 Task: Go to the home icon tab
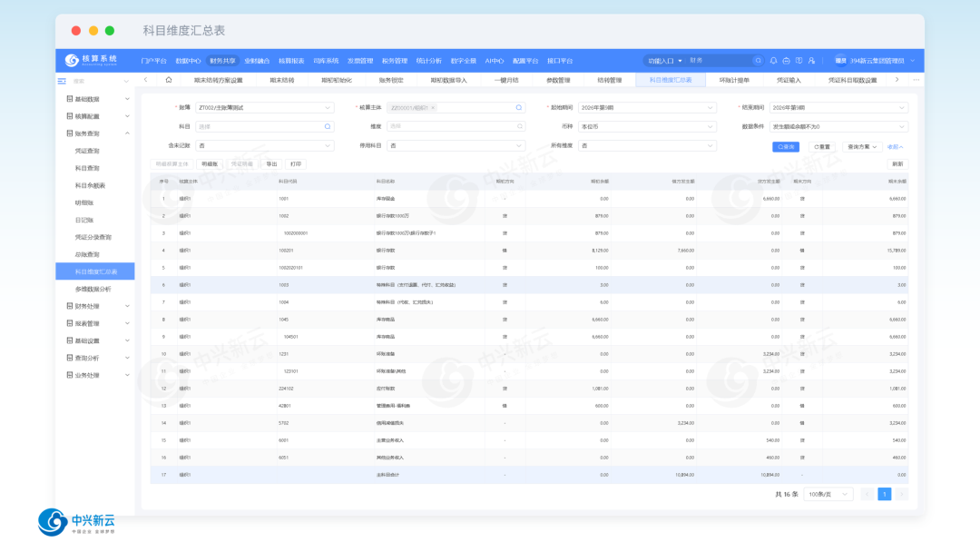coord(168,80)
